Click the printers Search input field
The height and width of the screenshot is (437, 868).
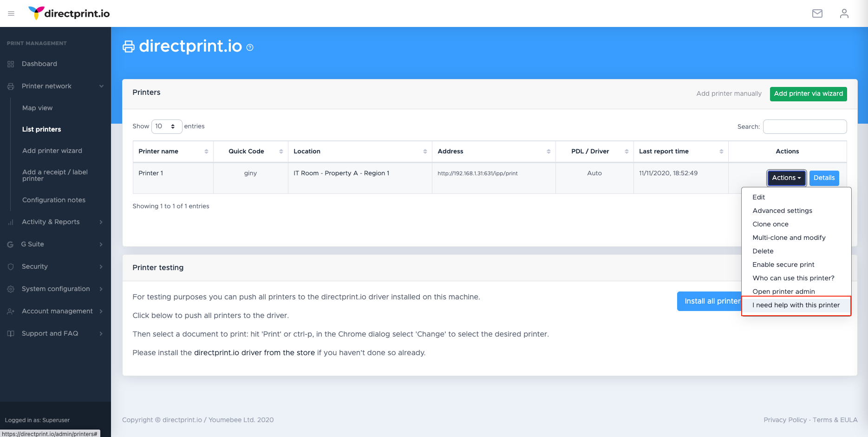point(805,126)
